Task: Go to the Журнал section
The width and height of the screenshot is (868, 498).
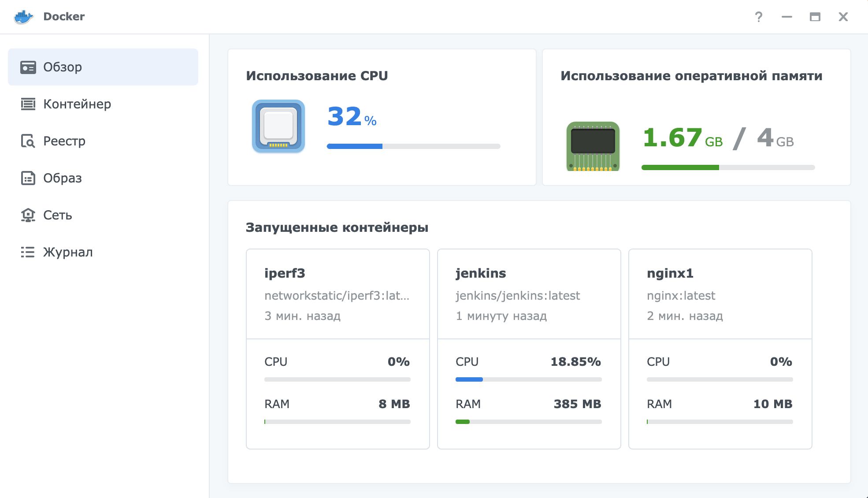Action: (x=68, y=252)
